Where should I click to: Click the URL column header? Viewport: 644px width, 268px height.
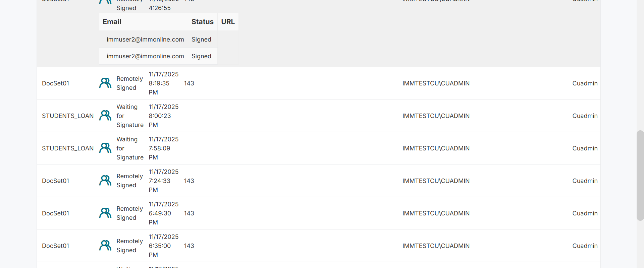tap(228, 22)
